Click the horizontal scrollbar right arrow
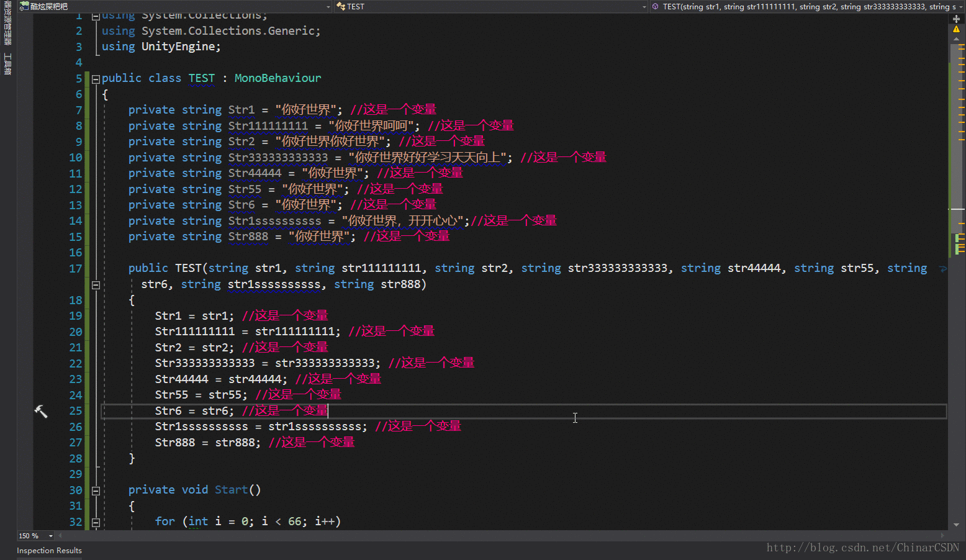The image size is (966, 560). click(x=942, y=535)
